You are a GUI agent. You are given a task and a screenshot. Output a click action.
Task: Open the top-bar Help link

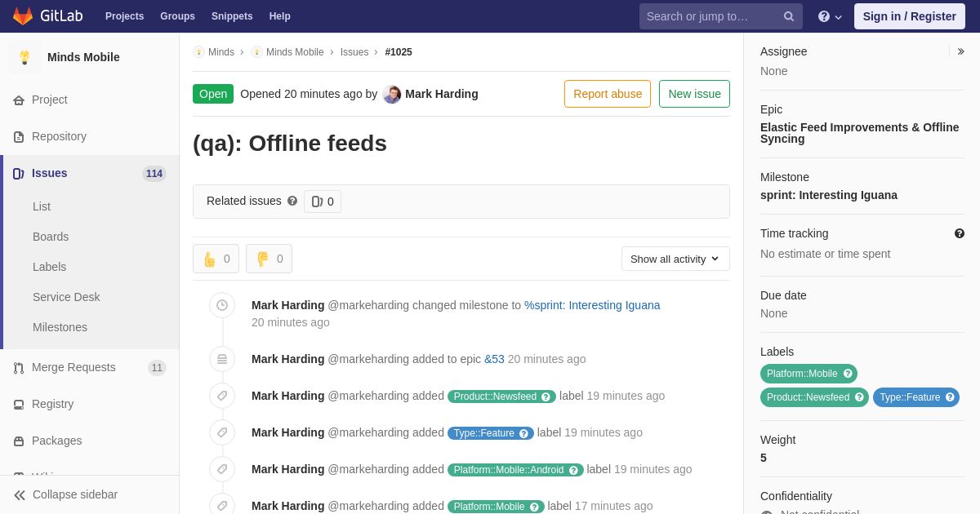pos(280,16)
